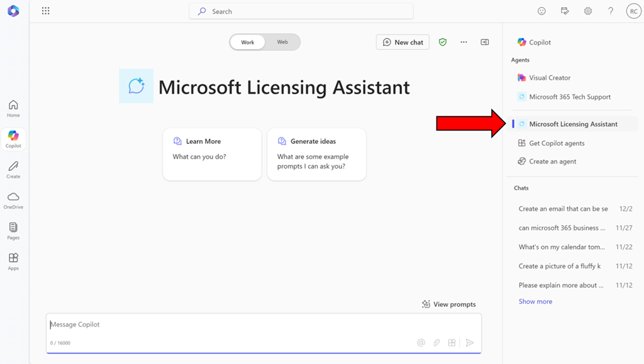Expand chats list with Show more
The height and width of the screenshot is (364, 644).
coord(535,301)
